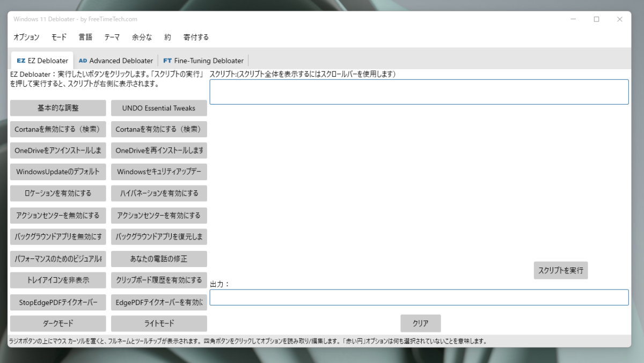
Task: Click アクションセンターを有効にする button
Action: [159, 216]
